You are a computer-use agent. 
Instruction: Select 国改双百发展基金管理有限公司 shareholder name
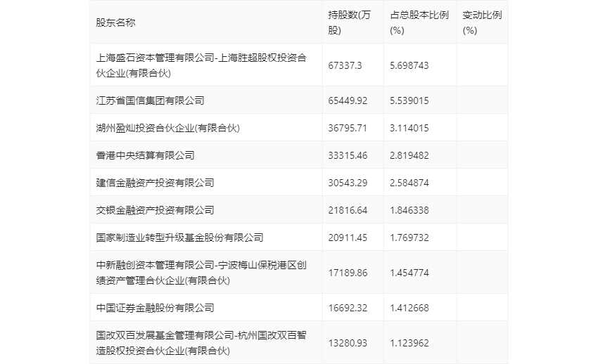(x=201, y=343)
